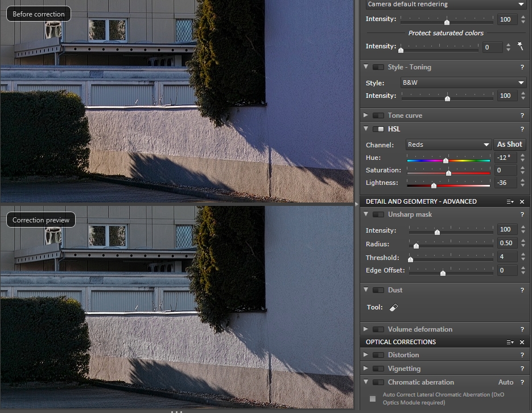The width and height of the screenshot is (532, 413).
Task: Expand the Volume deformation section
Action: click(x=365, y=329)
